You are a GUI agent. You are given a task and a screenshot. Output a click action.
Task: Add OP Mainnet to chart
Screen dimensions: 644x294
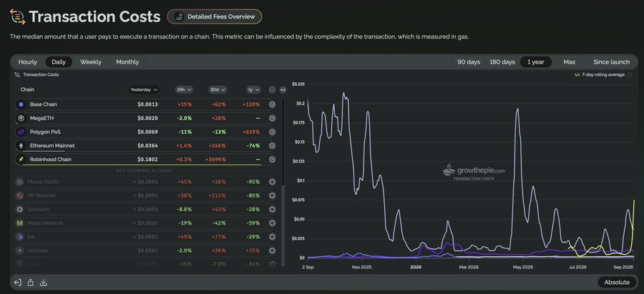[272, 195]
